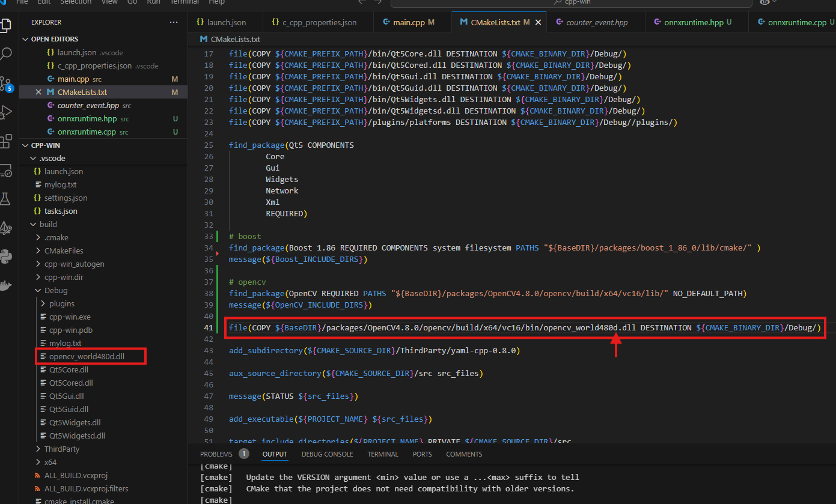
Task: Place cursor on the add_executable line 49
Action: click(331, 419)
